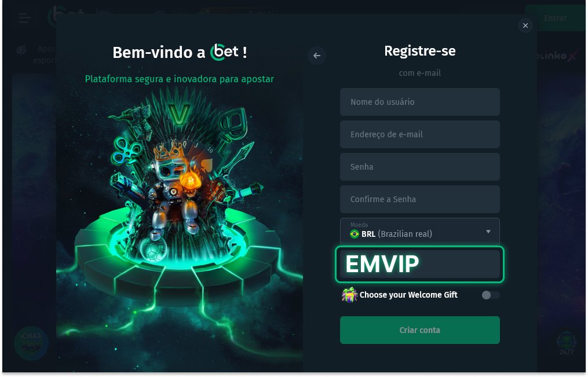Open the CHAT bubble icon

pos(31,343)
